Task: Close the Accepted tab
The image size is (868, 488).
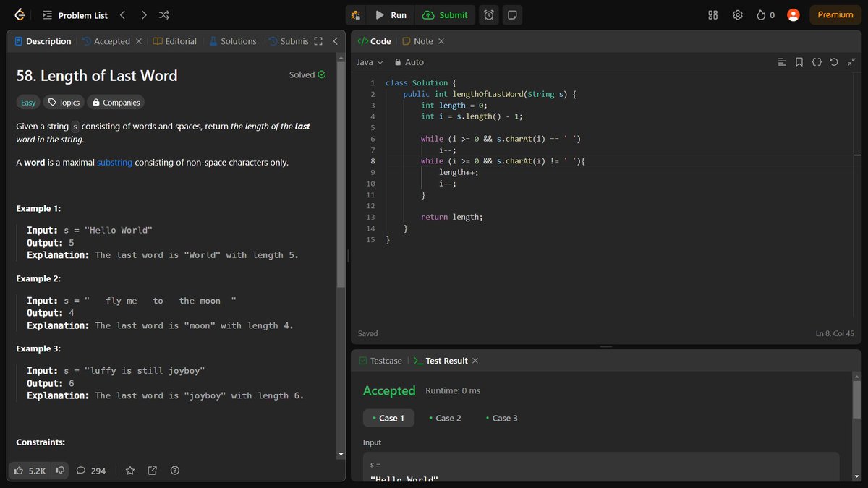Action: point(139,41)
